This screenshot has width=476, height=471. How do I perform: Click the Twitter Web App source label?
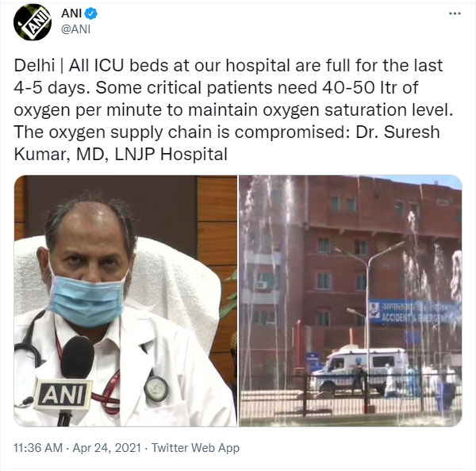[195, 448]
